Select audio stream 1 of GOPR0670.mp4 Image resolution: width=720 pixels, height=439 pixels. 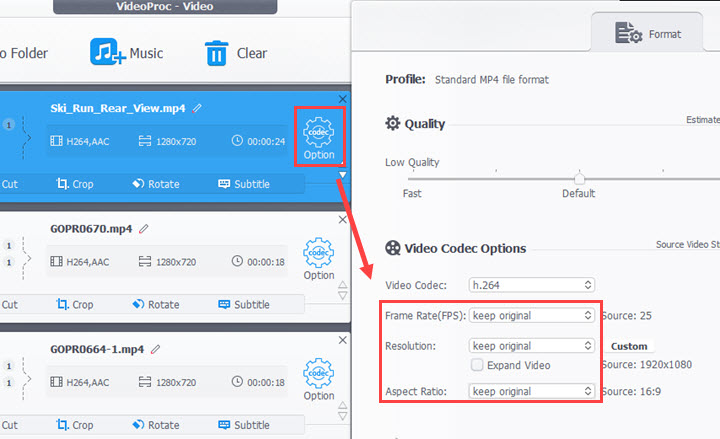click(x=9, y=262)
